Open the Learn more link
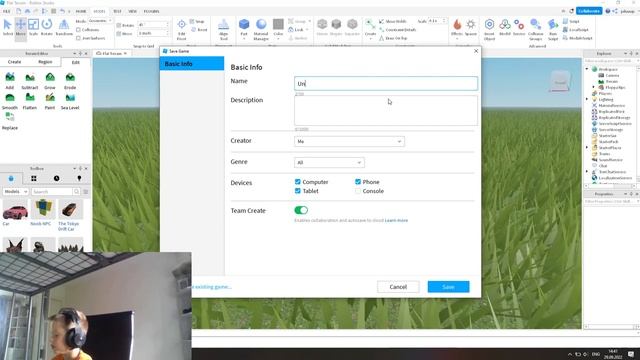This screenshot has height=360, width=640. (396, 220)
